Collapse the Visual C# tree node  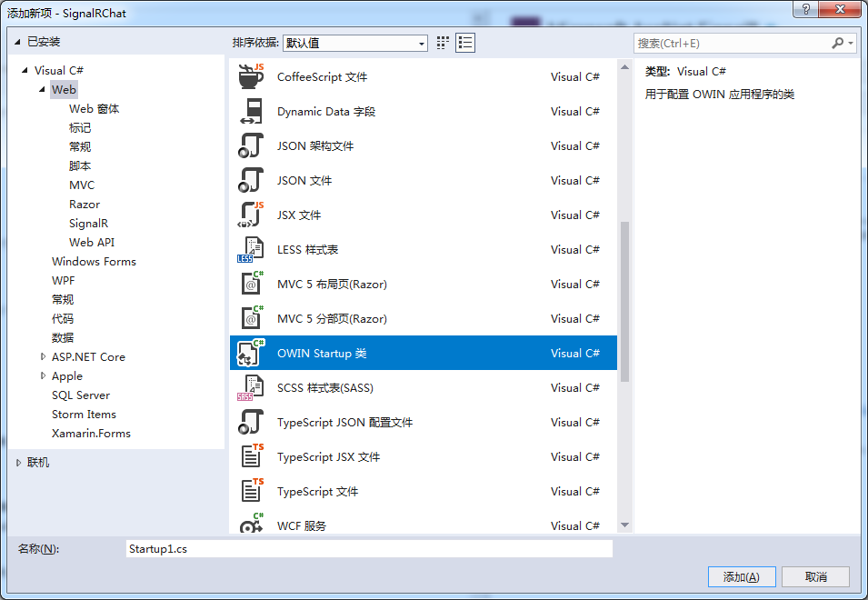click(x=25, y=70)
